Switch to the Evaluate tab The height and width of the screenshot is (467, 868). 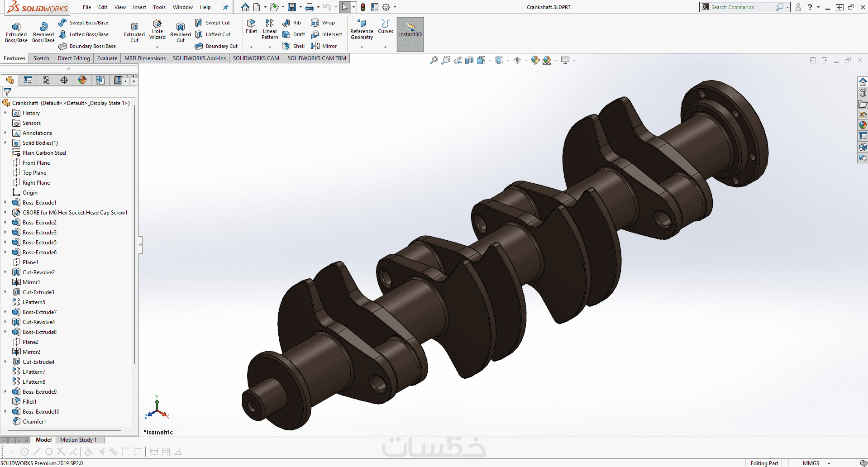coord(107,58)
